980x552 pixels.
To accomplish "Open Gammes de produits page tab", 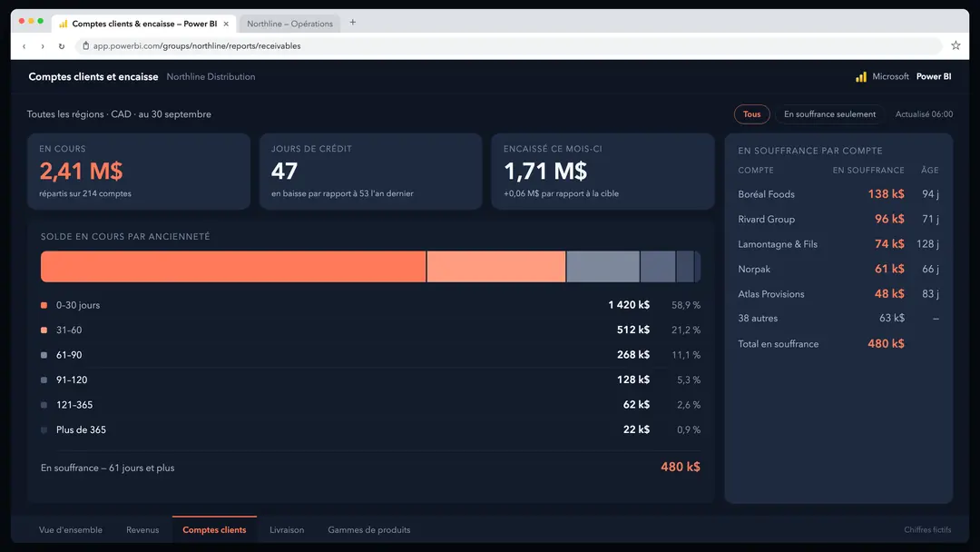I will [369, 530].
